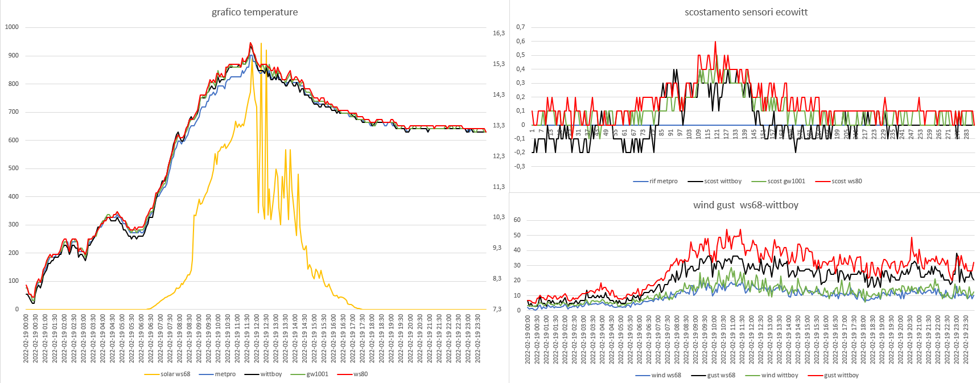Click the 16,3 label on temperature chart's right axis
The width and height of the screenshot is (980, 383).
coord(499,33)
